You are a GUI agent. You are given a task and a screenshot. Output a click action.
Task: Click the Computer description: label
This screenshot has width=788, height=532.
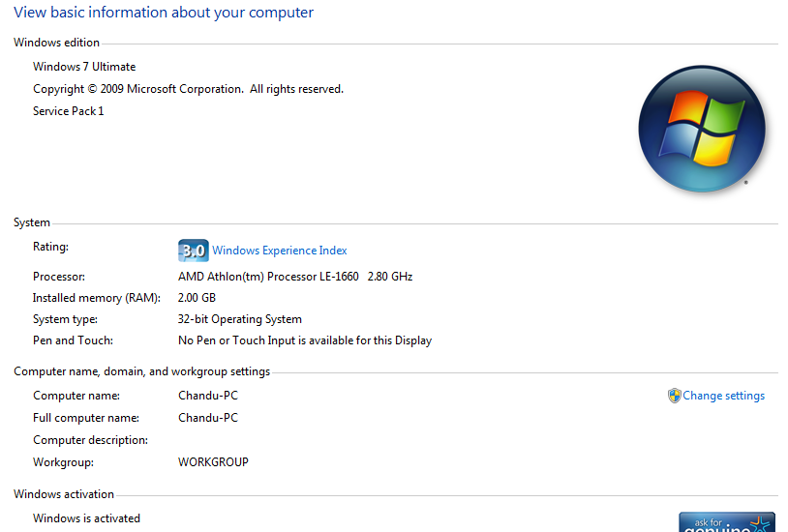[x=90, y=440]
